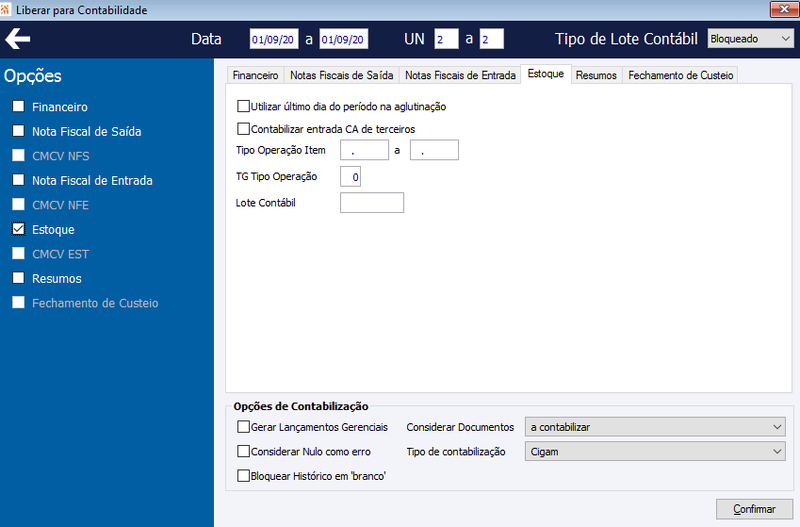Viewport: 800px width, 527px height.
Task: Open the Considerar Documentos dropdown
Action: click(x=655, y=427)
